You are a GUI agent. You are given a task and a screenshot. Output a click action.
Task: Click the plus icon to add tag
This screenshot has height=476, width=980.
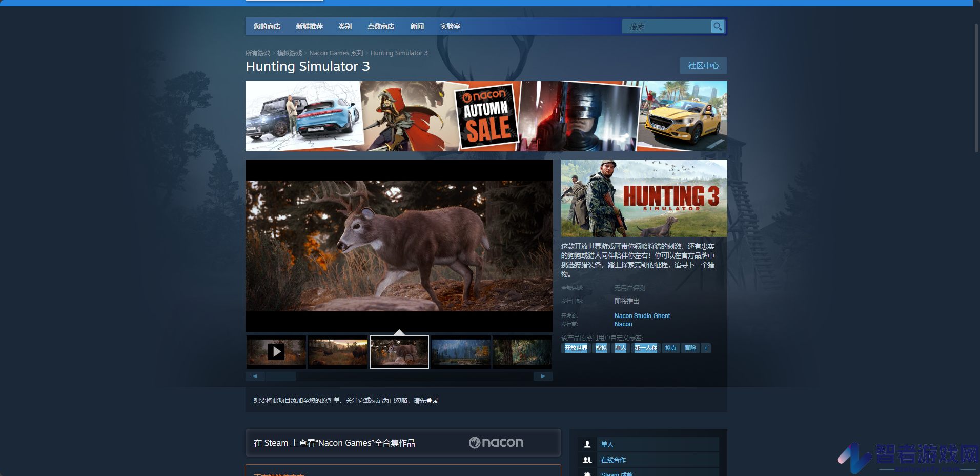pos(706,348)
